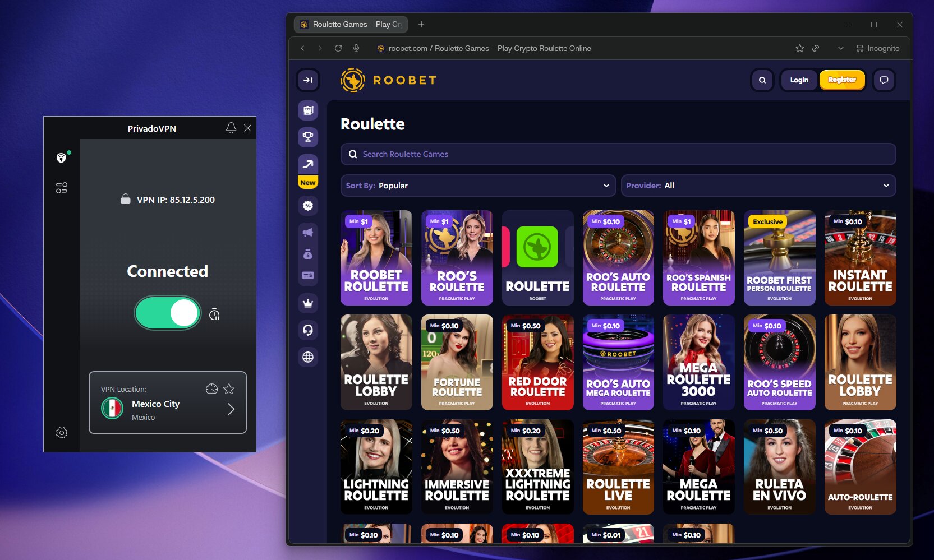Reload the page in browser
Image resolution: width=934 pixels, height=560 pixels.
338,48
